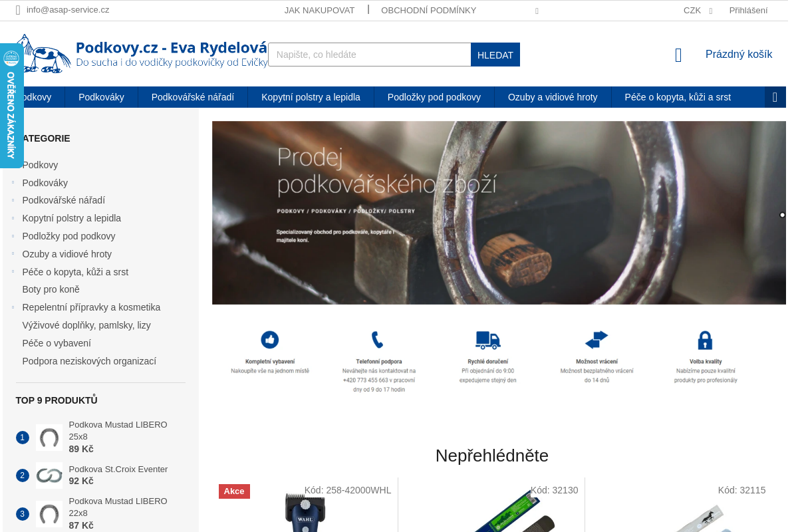The height and width of the screenshot is (532, 798).
Task: Click the 92 Kč price
Action: click(x=81, y=481)
